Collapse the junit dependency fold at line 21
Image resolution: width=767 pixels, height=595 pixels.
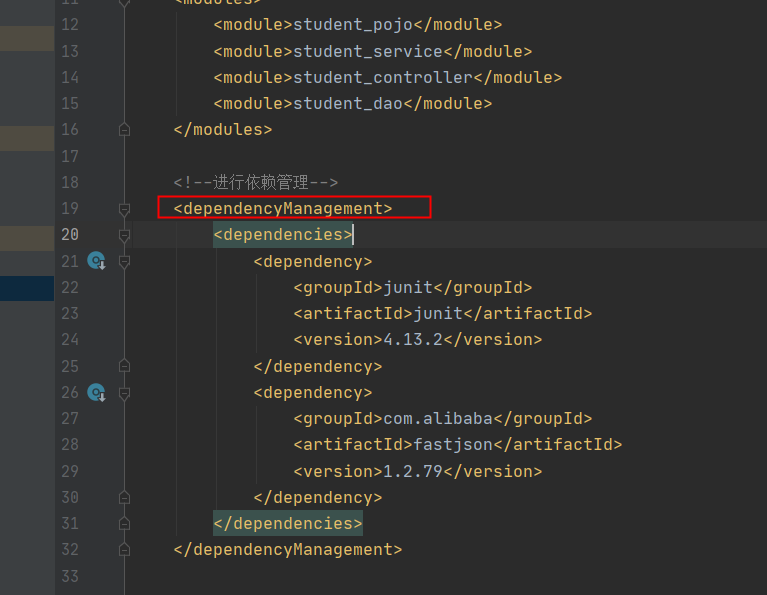[124, 262]
